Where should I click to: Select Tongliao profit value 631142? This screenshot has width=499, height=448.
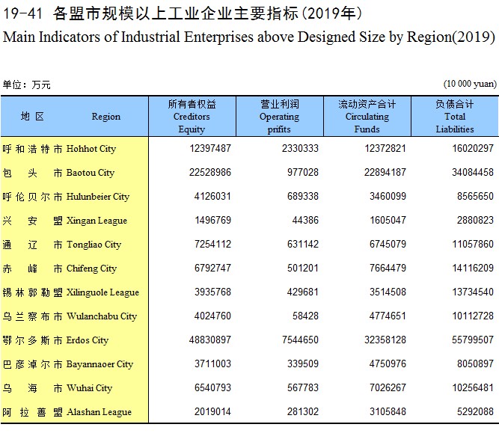pos(303,244)
